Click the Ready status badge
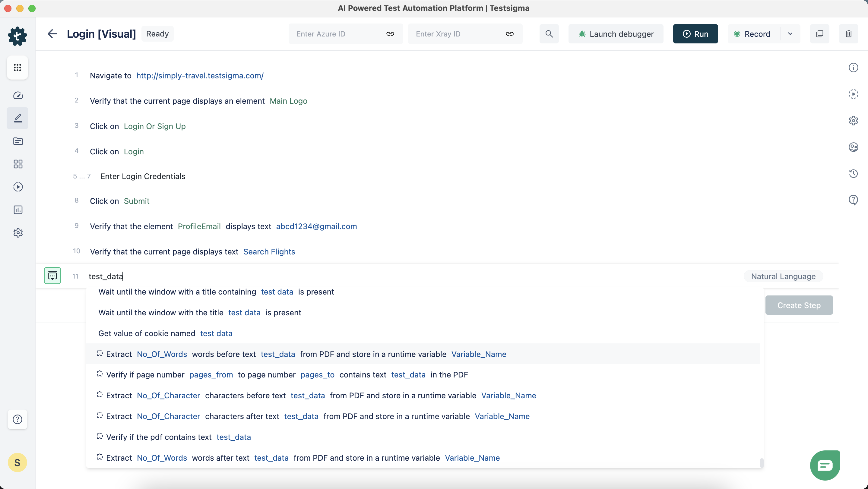 point(157,34)
